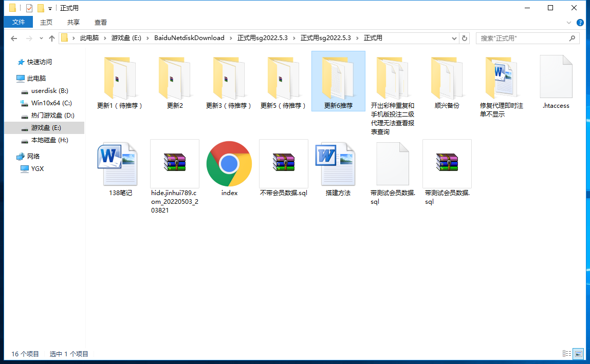Switch to details view layout
This screenshot has height=364, width=590.
567,353
